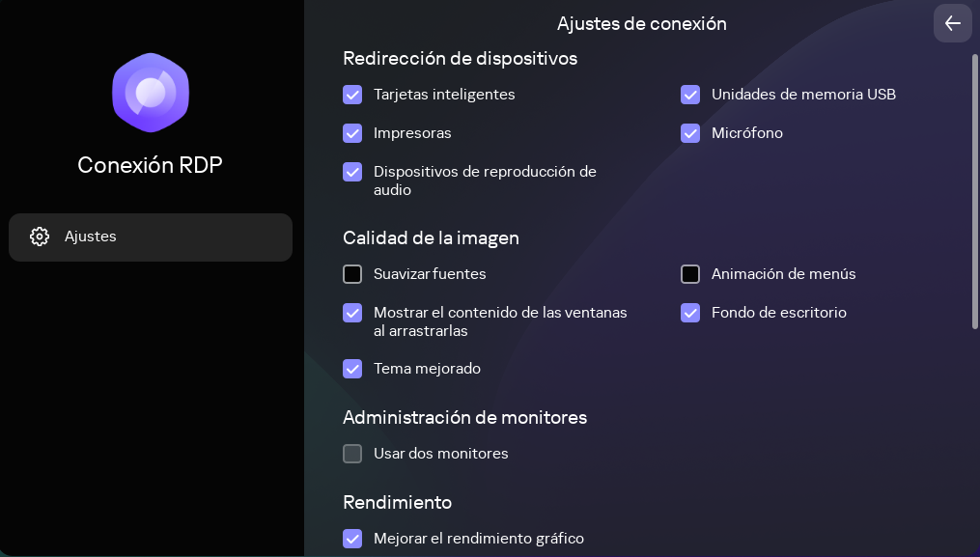The width and height of the screenshot is (980, 557).
Task: Click the Conexión RDP application logo
Action: tap(150, 93)
